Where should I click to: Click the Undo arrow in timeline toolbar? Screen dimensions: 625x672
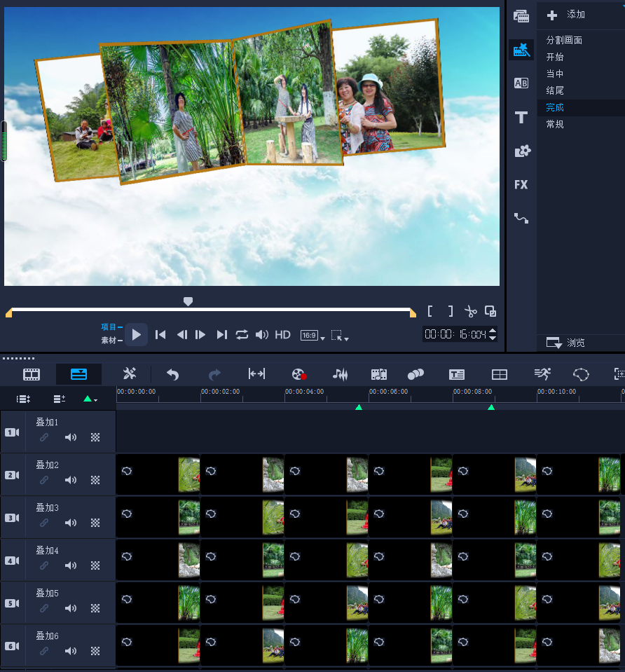click(x=172, y=374)
